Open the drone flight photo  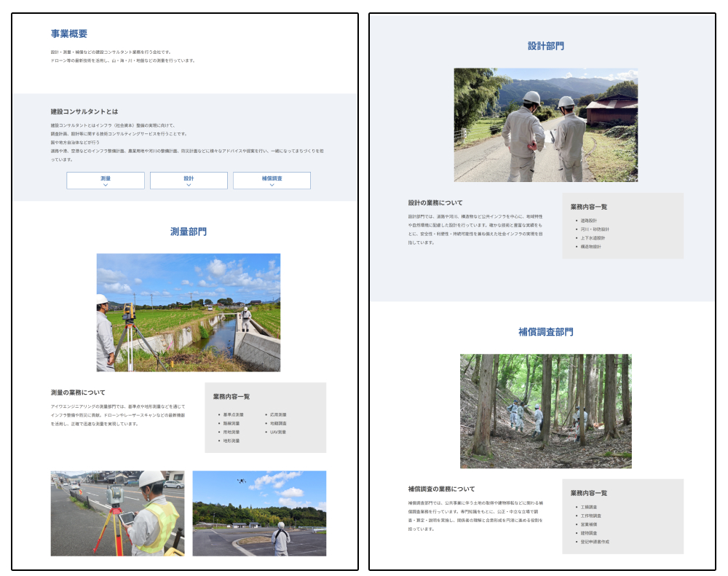coord(259,513)
